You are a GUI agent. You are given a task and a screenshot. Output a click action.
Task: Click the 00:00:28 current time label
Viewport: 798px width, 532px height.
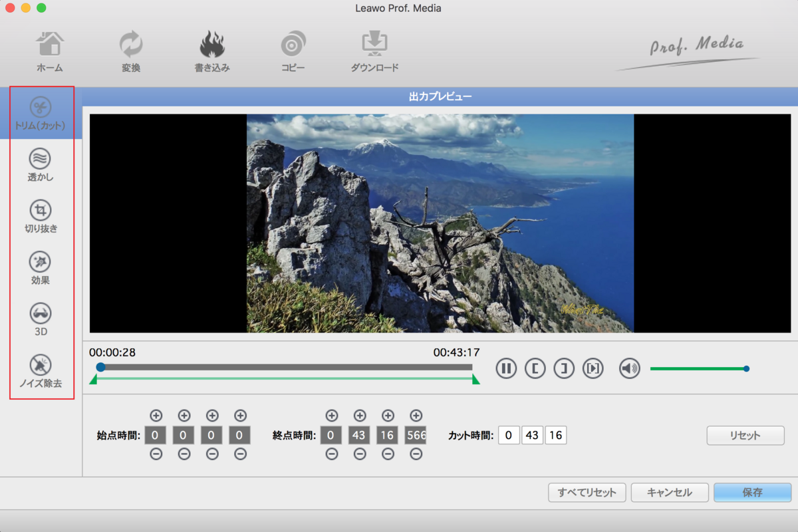(x=112, y=352)
